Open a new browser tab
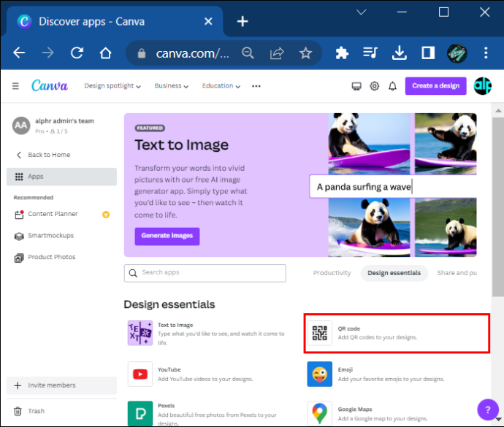 pos(243,21)
